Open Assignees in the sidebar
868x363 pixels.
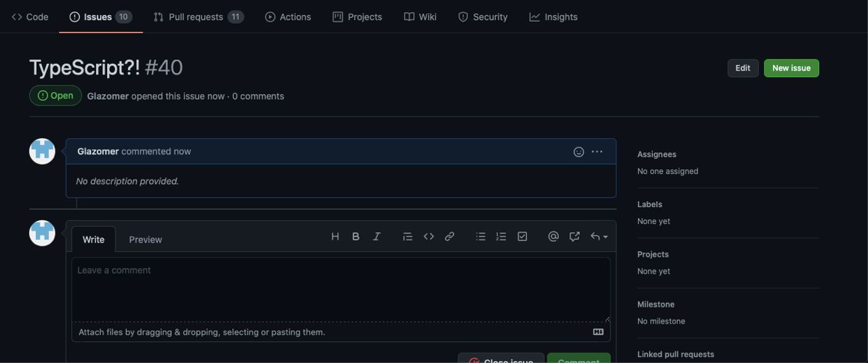(x=657, y=154)
